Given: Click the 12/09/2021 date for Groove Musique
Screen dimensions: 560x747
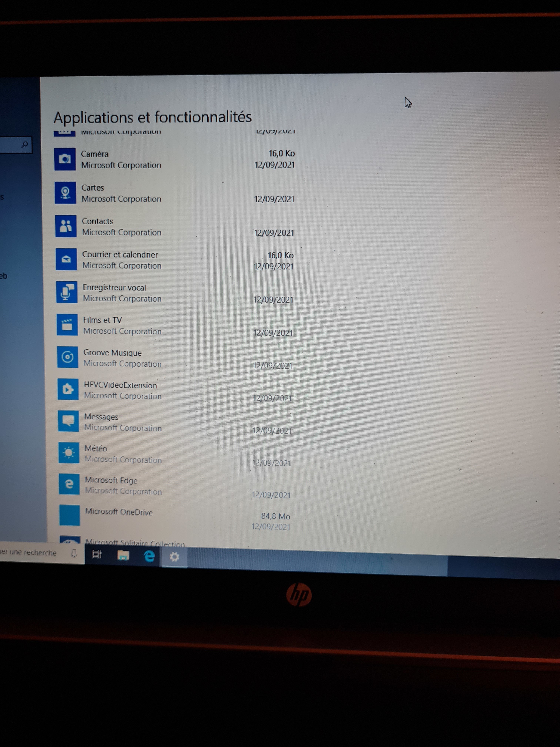Looking at the screenshot, I should 273,365.
